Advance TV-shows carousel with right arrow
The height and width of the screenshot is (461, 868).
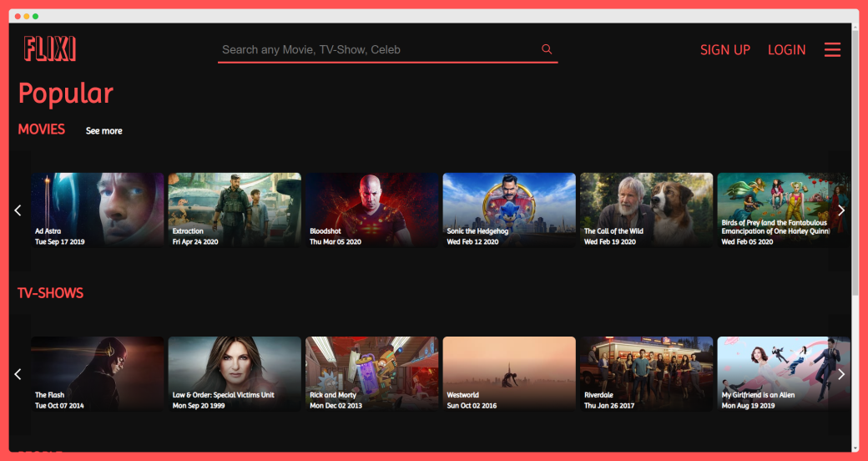point(840,374)
